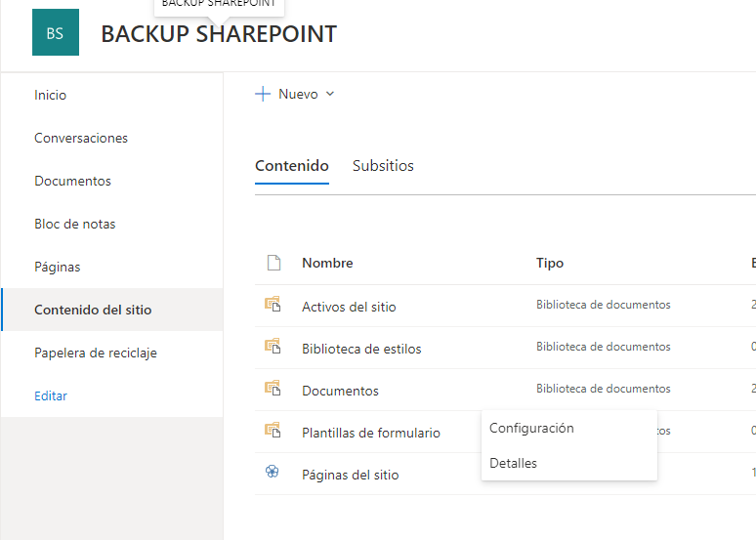Click the library icon for Documentos row
The image size is (756, 540).
click(x=273, y=388)
